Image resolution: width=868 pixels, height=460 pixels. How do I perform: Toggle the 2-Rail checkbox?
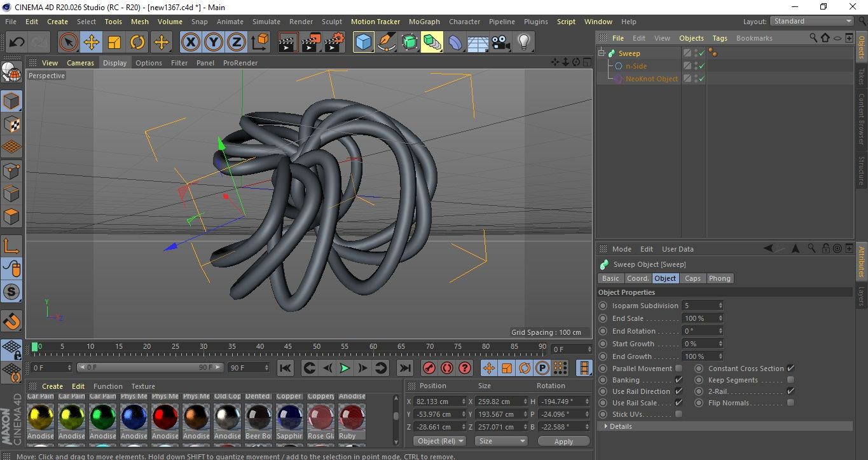790,391
